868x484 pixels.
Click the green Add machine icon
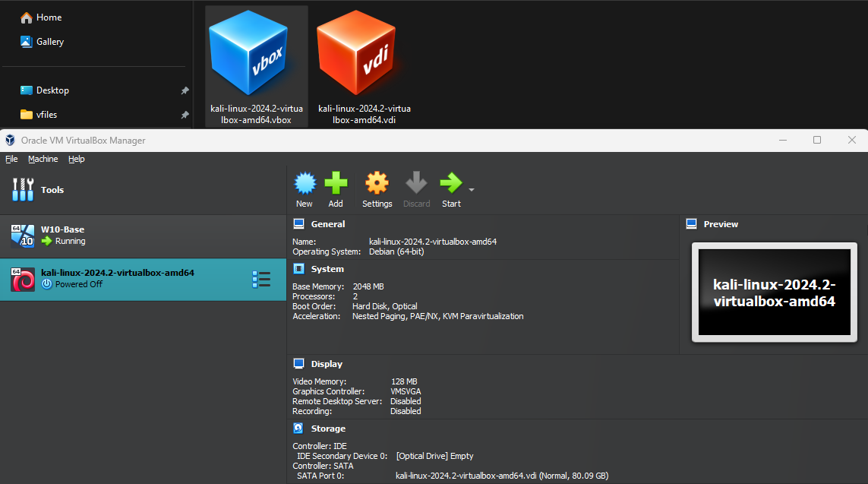336,183
